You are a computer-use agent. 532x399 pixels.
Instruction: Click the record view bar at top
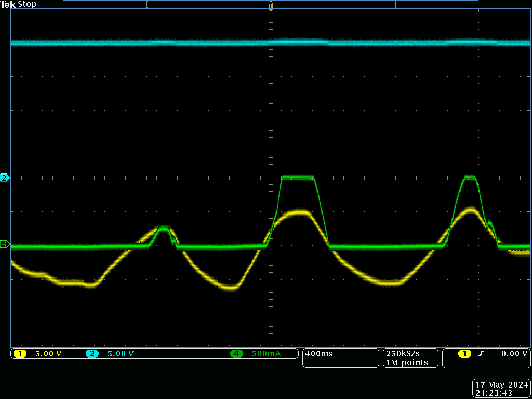270,4
